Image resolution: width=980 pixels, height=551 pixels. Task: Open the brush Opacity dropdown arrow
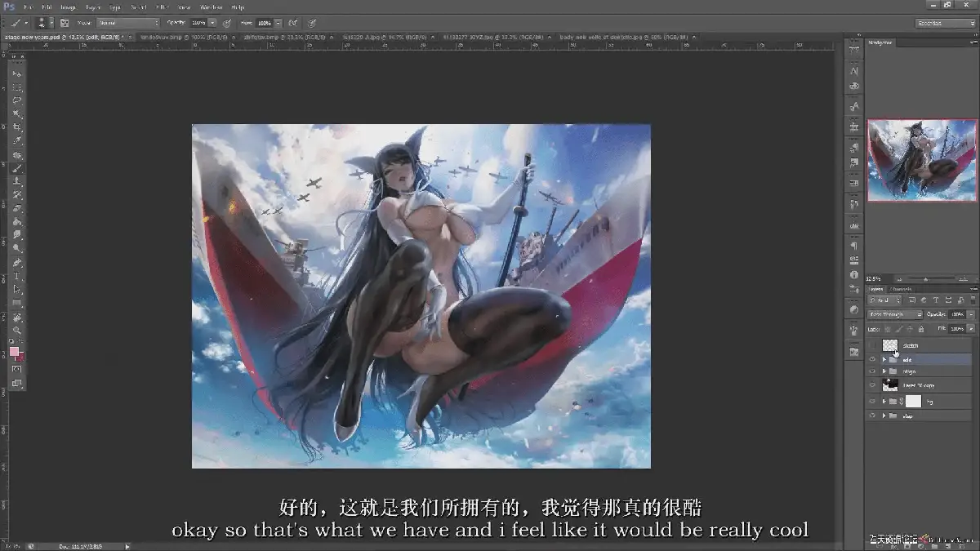pyautogui.click(x=212, y=23)
